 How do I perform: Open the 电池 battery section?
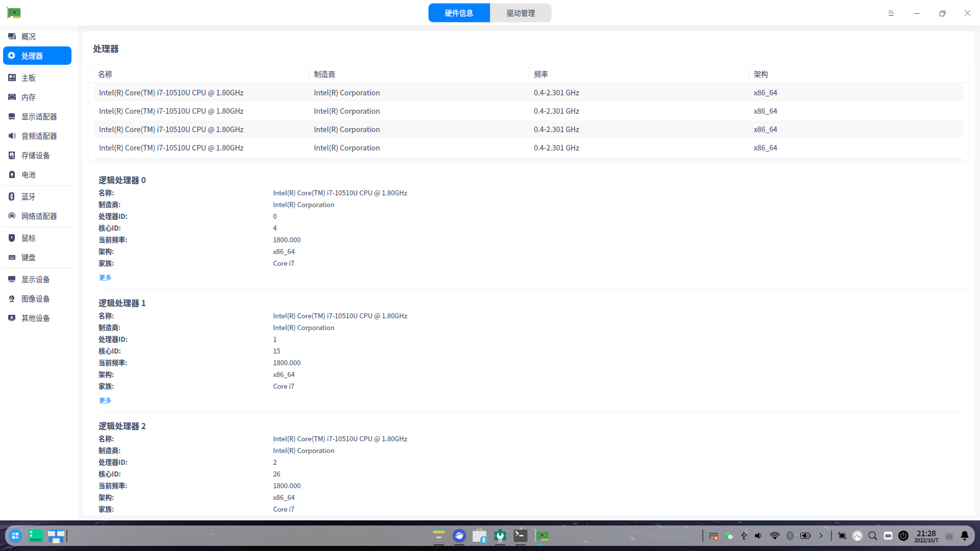(x=37, y=175)
